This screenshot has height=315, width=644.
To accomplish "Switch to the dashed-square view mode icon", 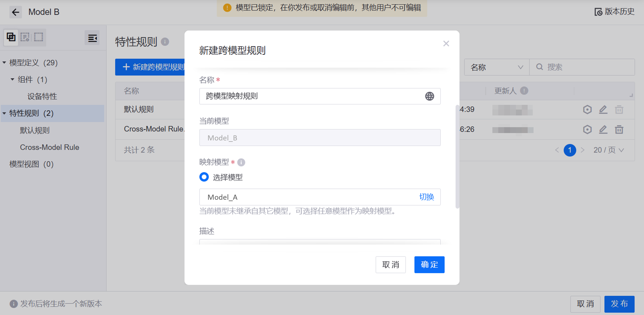I will (x=38, y=37).
